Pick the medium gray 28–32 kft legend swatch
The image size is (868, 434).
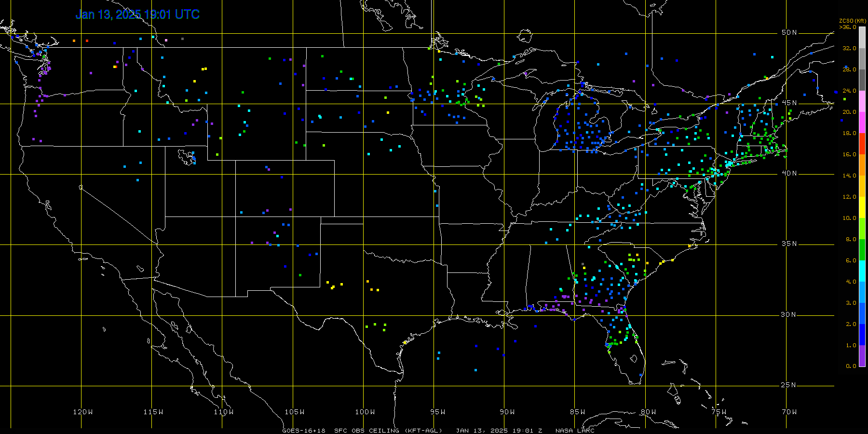(x=862, y=59)
